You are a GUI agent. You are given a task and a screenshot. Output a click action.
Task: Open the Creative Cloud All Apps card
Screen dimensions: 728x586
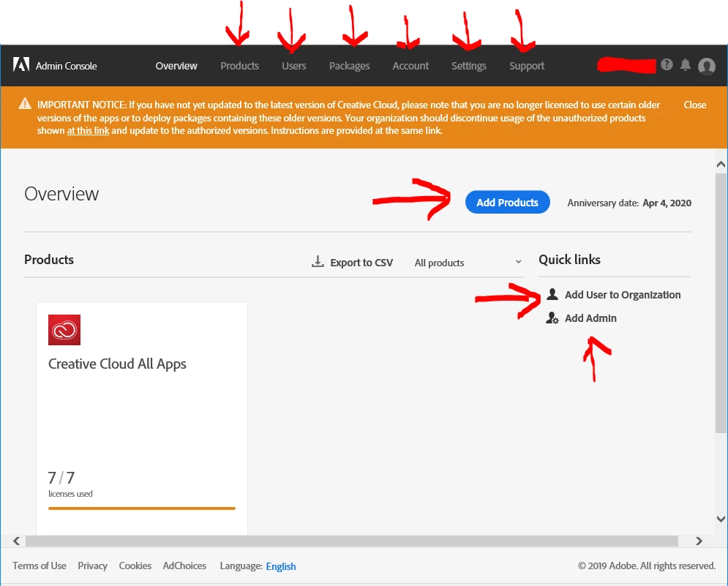[x=142, y=418]
